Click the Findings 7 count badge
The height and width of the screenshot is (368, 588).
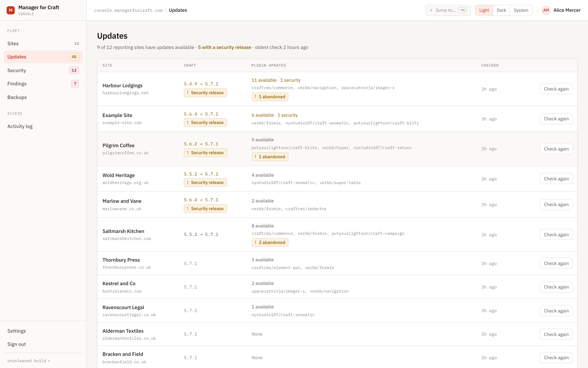[75, 84]
